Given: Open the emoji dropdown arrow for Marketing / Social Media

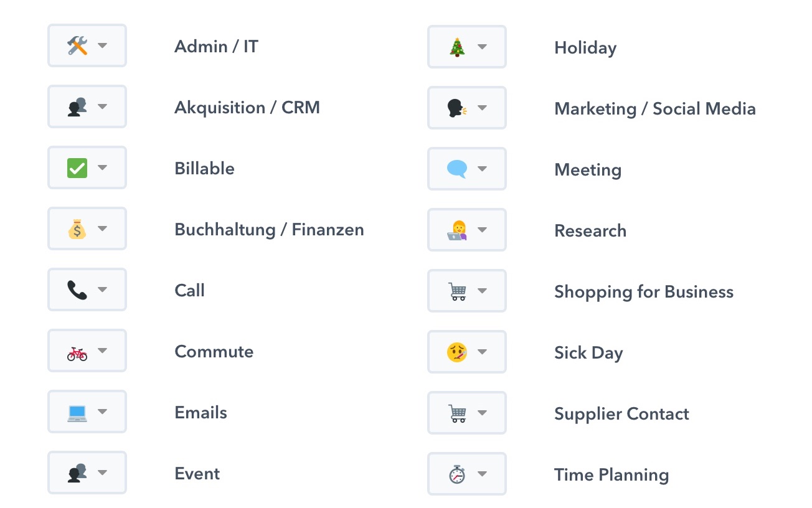Looking at the screenshot, I should (x=483, y=108).
